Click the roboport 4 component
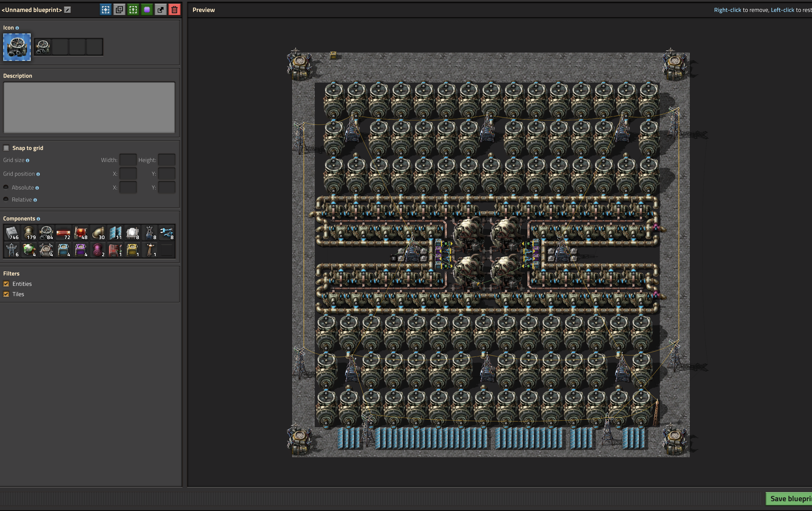Image resolution: width=812 pixels, height=511 pixels. click(x=46, y=250)
